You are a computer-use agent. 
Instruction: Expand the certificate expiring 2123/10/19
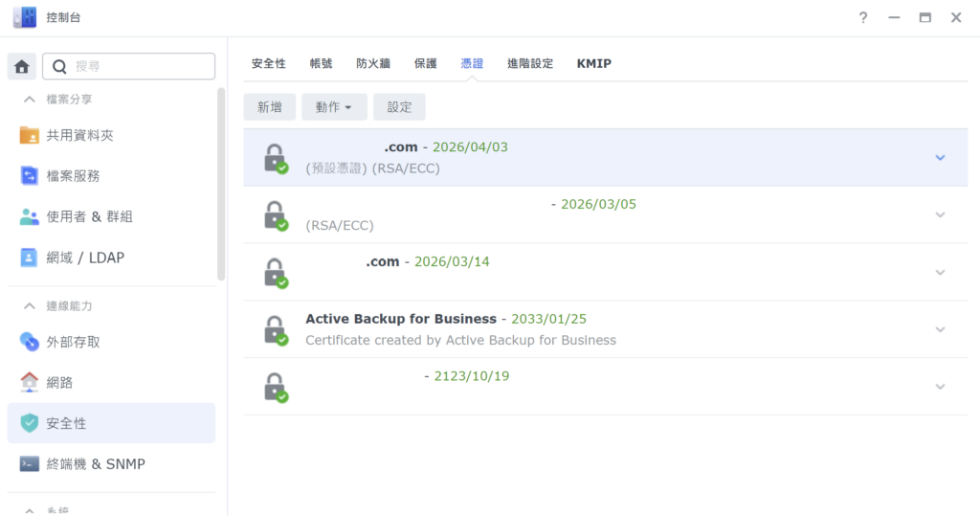pos(940,387)
